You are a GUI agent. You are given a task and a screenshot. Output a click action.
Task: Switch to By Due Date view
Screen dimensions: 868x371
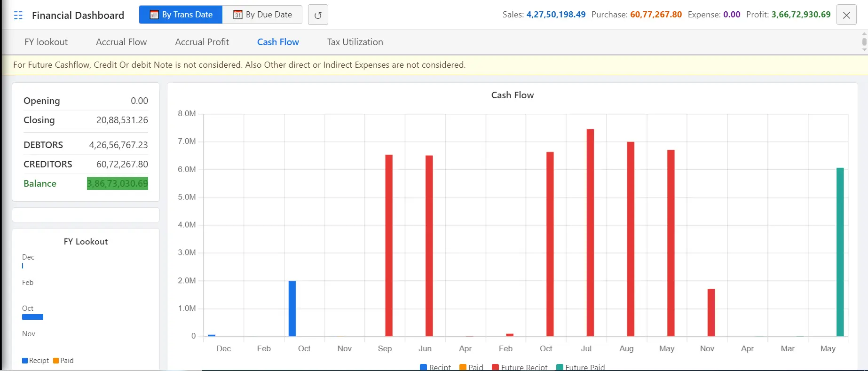coord(262,15)
